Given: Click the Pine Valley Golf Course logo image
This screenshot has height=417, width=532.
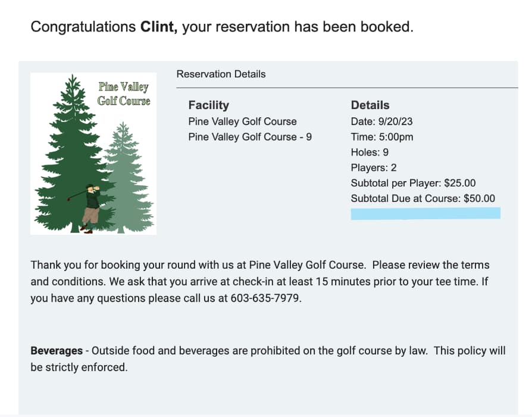Looking at the screenshot, I should (x=93, y=154).
